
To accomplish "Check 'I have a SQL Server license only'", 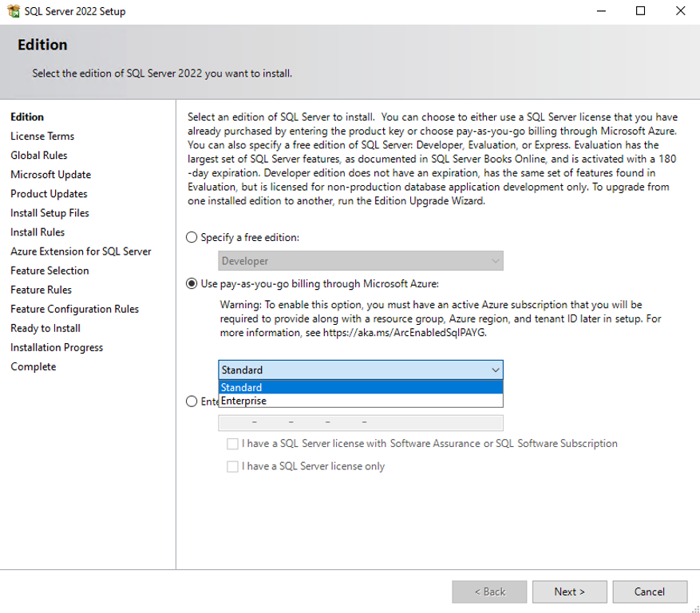I will [x=232, y=467].
